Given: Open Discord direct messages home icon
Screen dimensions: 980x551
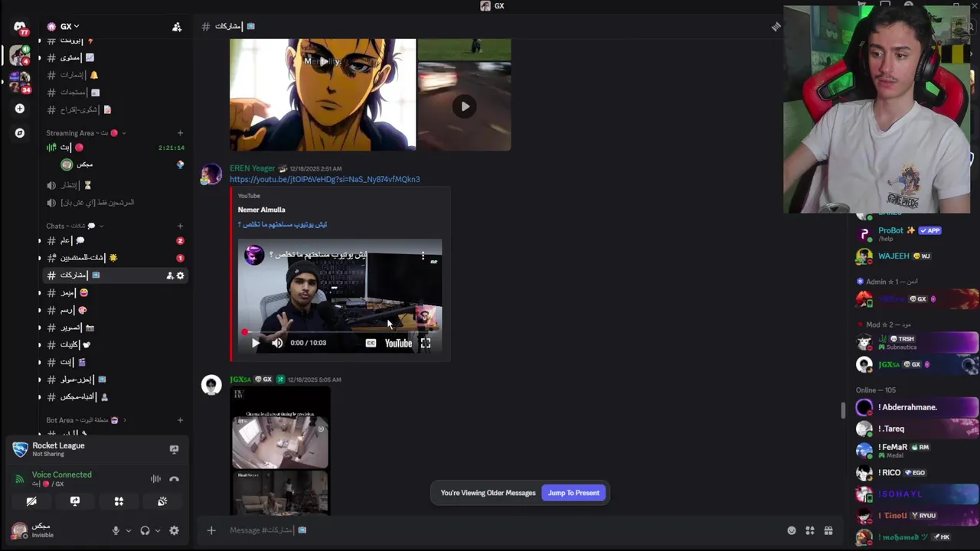Looking at the screenshot, I should click(20, 27).
